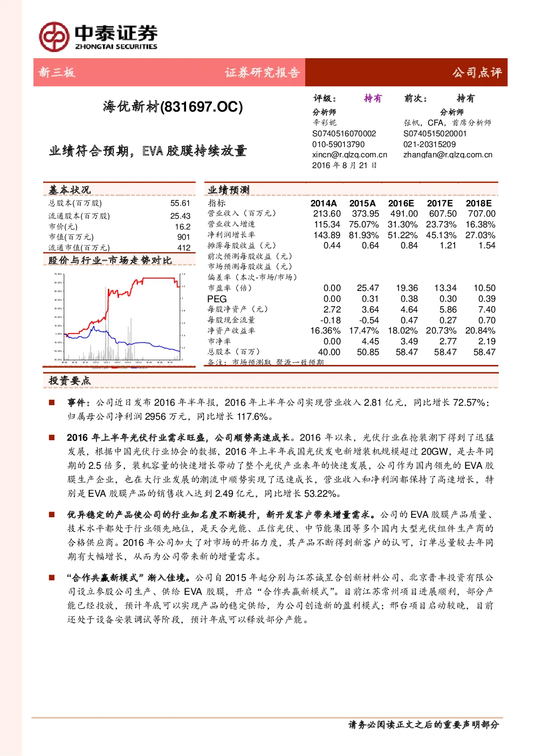Click footer 请务必阅读正文之后的重要声明部分

pos(424,725)
